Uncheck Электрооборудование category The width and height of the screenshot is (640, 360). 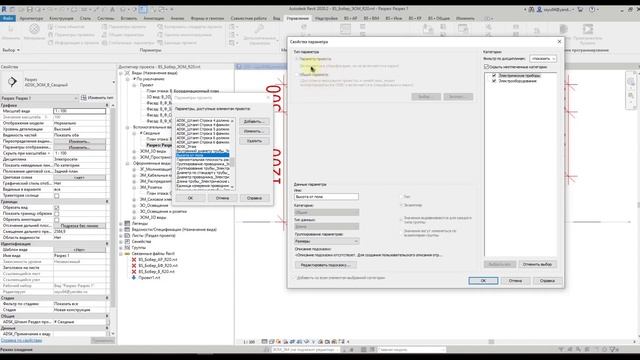pos(494,81)
